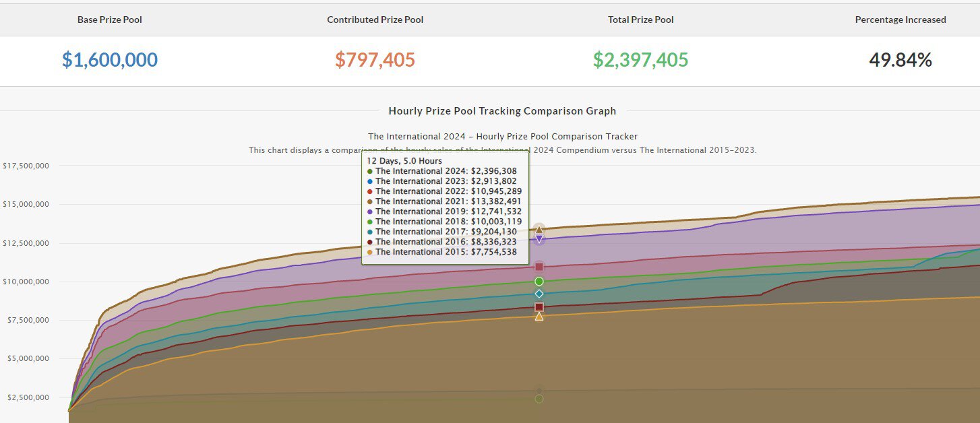The height and width of the screenshot is (423, 980).
Task: Click the 2021 brown triangle marker on chart
Action: coord(539,230)
